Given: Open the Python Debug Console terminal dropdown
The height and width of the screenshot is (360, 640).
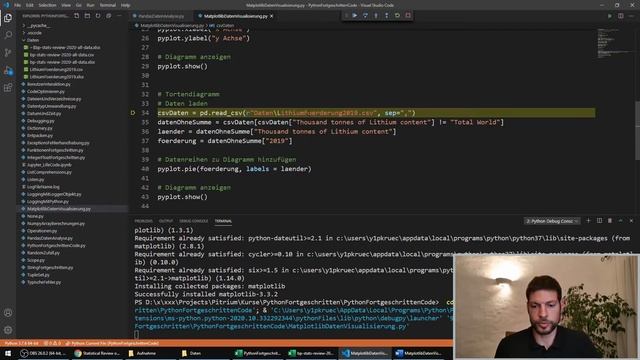Looking at the screenshot, I should [552, 221].
